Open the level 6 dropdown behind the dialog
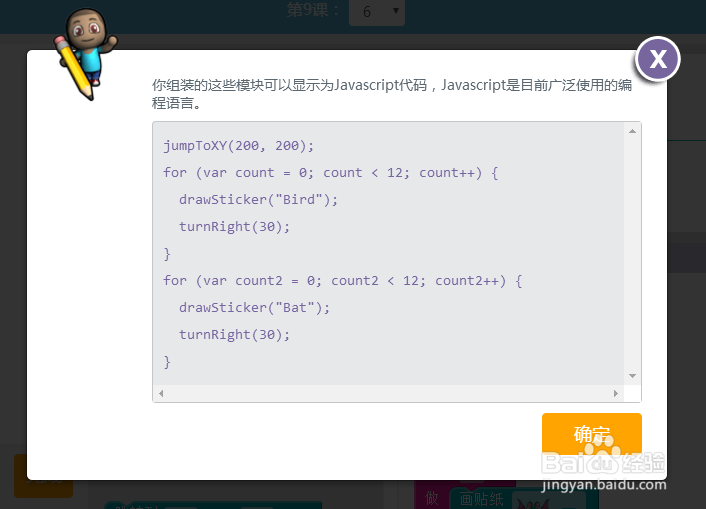706x509 pixels. (x=377, y=12)
